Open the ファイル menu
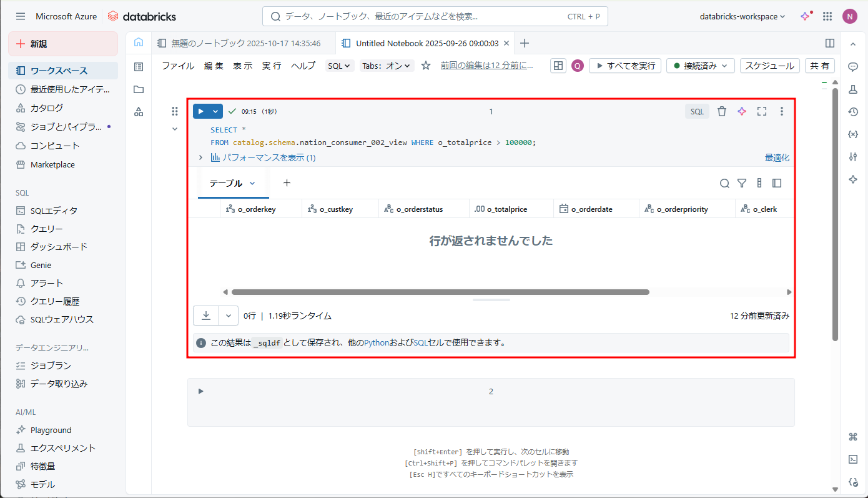The height and width of the screenshot is (498, 868). click(x=178, y=66)
